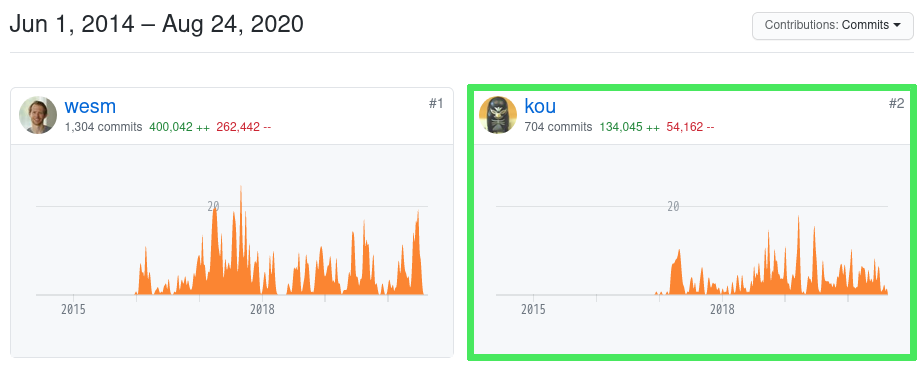Click the 2015 axis label in wesm's chart
924x367 pixels.
(x=73, y=309)
